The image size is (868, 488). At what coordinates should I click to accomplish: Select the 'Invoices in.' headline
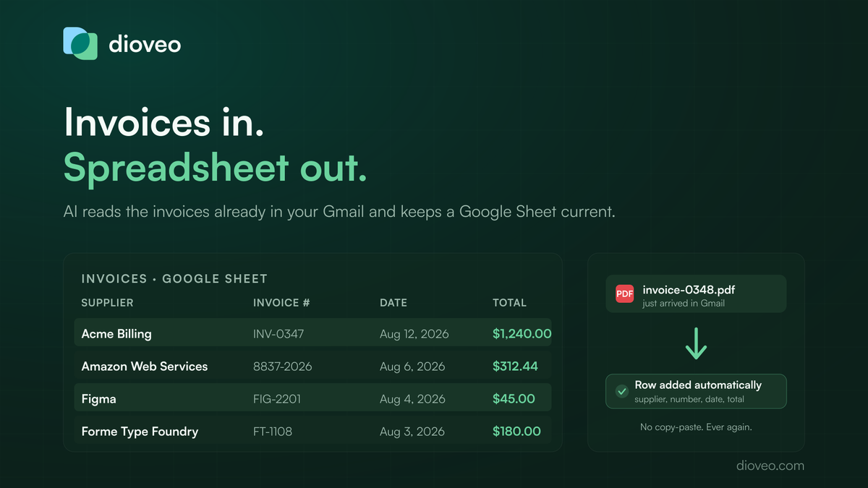click(x=163, y=121)
